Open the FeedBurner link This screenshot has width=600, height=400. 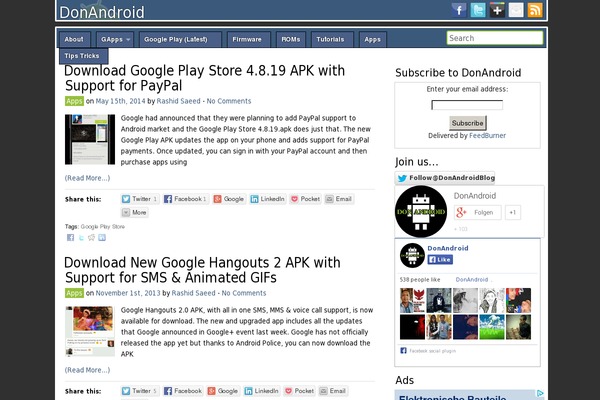tap(487, 136)
